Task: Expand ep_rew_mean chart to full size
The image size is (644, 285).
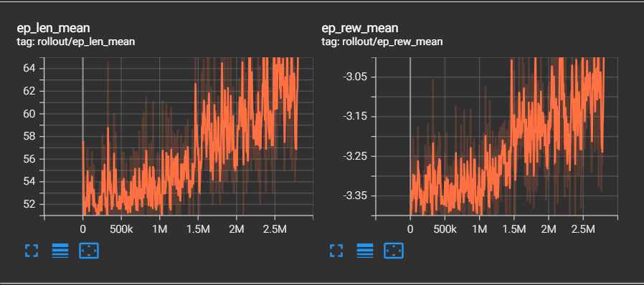Action: point(336,251)
